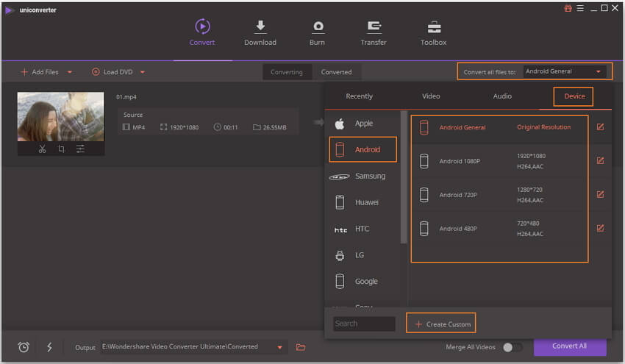
Task: Select HTC device category
Action: (x=362, y=229)
